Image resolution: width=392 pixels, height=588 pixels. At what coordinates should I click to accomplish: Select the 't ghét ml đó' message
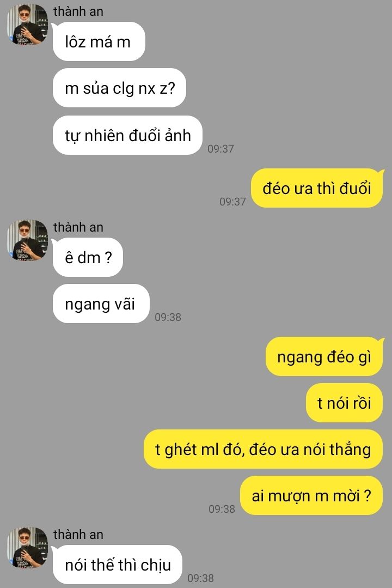point(263,449)
